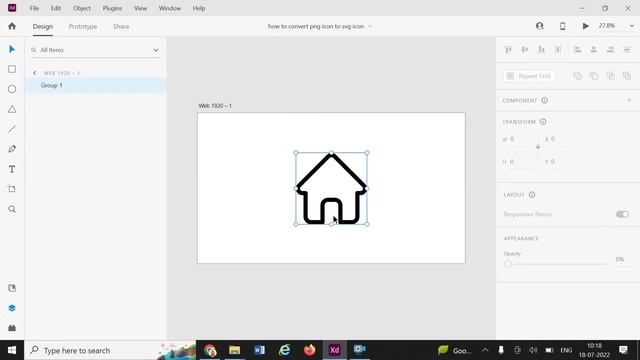Open the Help menu
This screenshot has width=640, height=360.
pos(199,8)
